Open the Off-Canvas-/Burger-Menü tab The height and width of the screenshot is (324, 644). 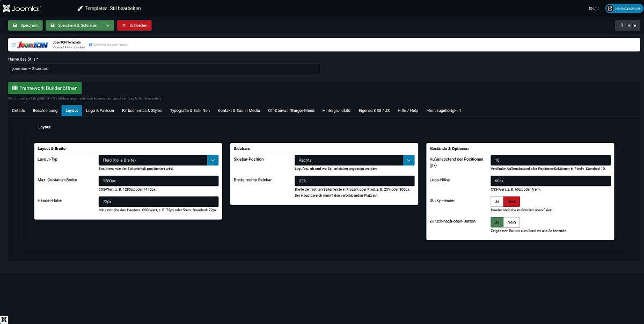[x=291, y=111]
